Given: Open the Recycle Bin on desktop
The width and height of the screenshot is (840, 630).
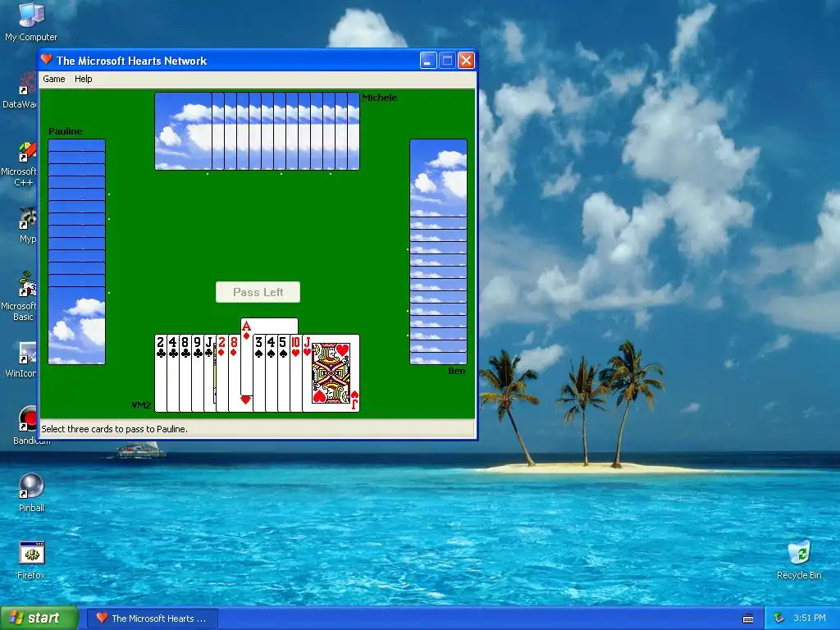Looking at the screenshot, I should coord(799,559).
